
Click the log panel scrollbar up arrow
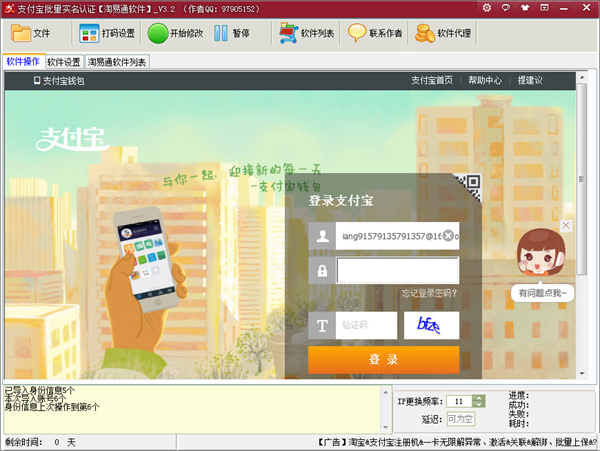386,392
